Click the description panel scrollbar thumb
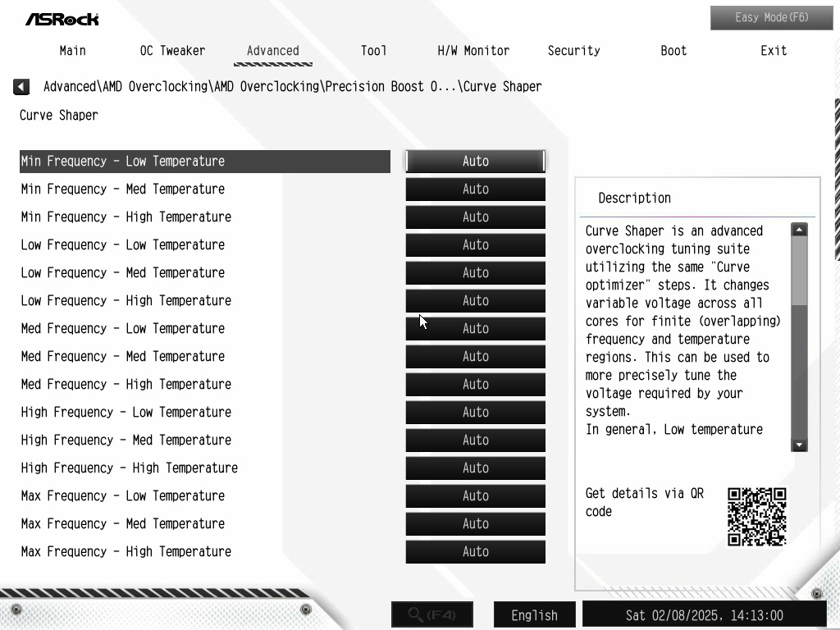The image size is (840, 630). click(799, 271)
